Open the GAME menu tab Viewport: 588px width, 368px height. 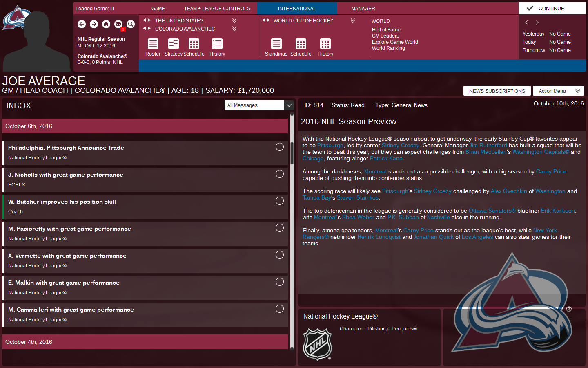158,9
